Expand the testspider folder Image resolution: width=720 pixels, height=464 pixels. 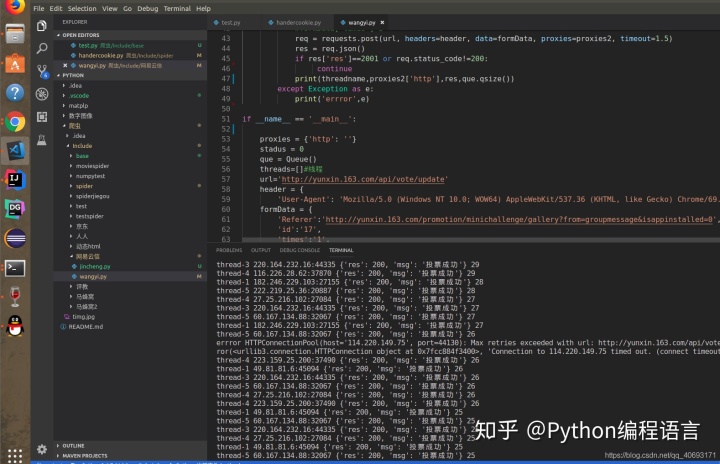coord(90,216)
